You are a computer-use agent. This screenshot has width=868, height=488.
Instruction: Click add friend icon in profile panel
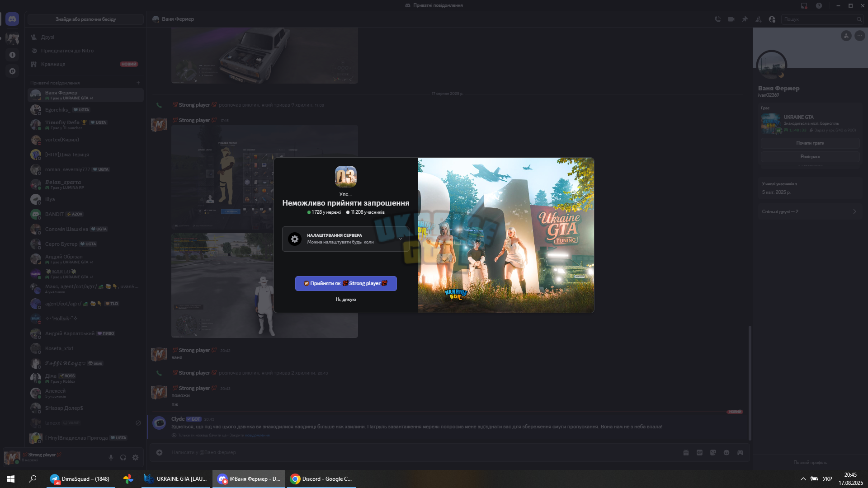(x=846, y=36)
